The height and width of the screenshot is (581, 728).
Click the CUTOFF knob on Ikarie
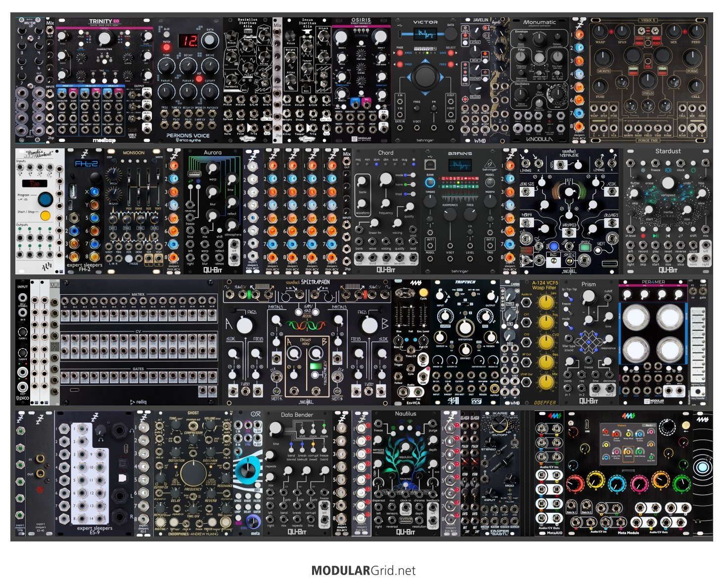[500, 425]
